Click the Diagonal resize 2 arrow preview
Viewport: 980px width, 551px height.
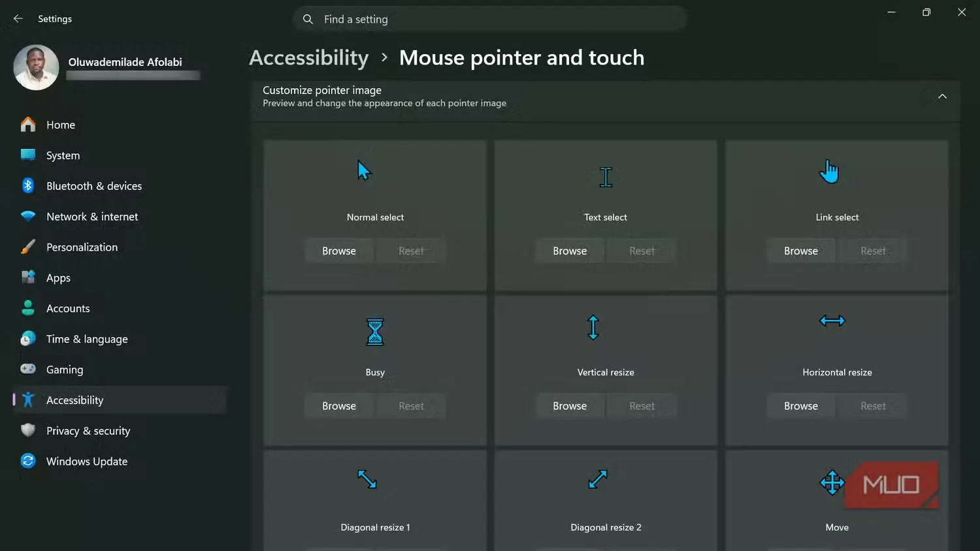point(598,479)
